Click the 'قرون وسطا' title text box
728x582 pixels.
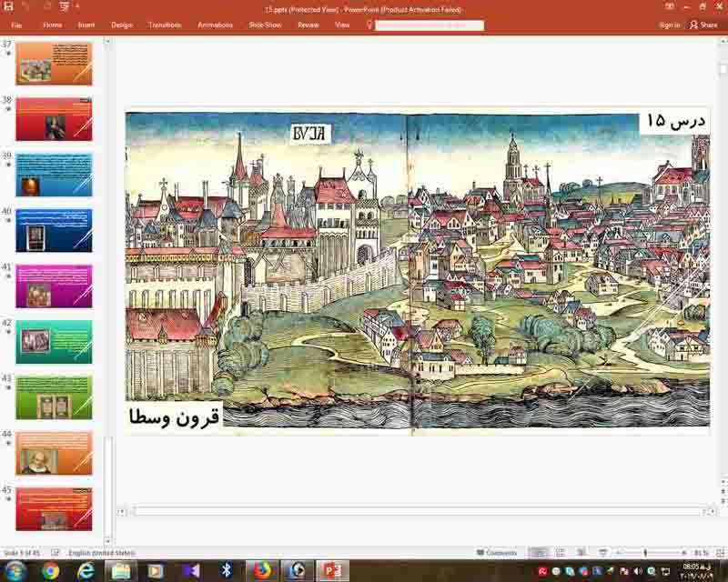coord(174,416)
